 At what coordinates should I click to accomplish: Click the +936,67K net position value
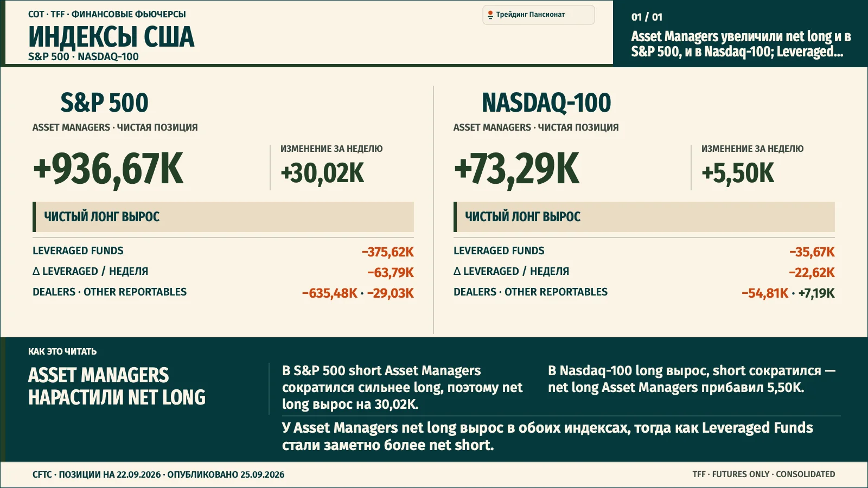(108, 169)
